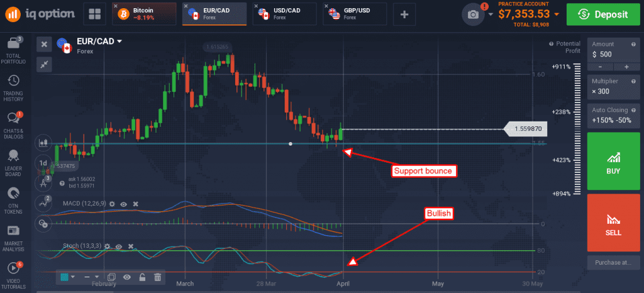644x293 pixels.
Task: Click the red SELL button
Action: click(614, 223)
